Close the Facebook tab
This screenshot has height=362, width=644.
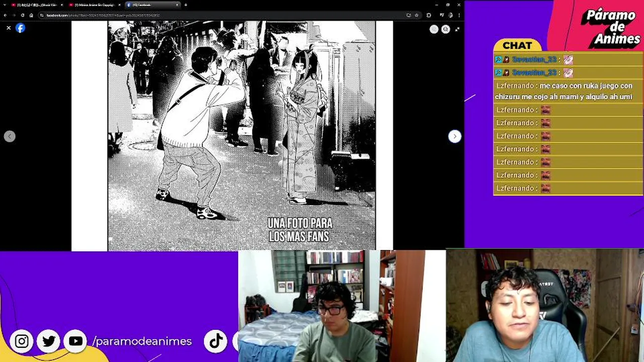click(177, 5)
